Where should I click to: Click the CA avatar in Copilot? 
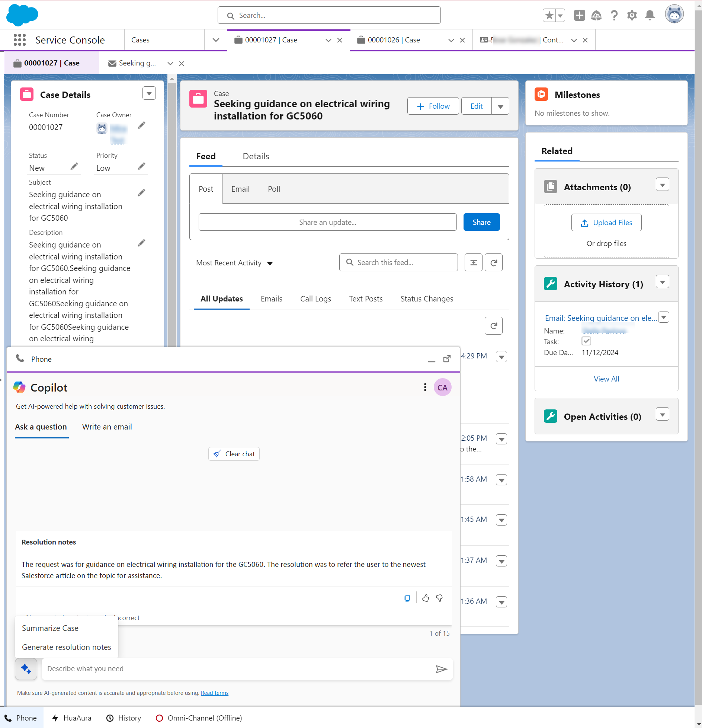tap(442, 387)
